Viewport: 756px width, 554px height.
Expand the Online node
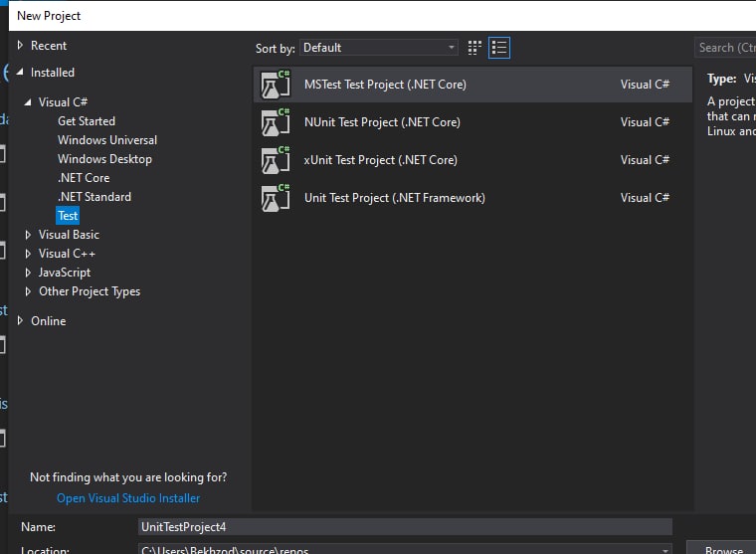[x=20, y=320]
